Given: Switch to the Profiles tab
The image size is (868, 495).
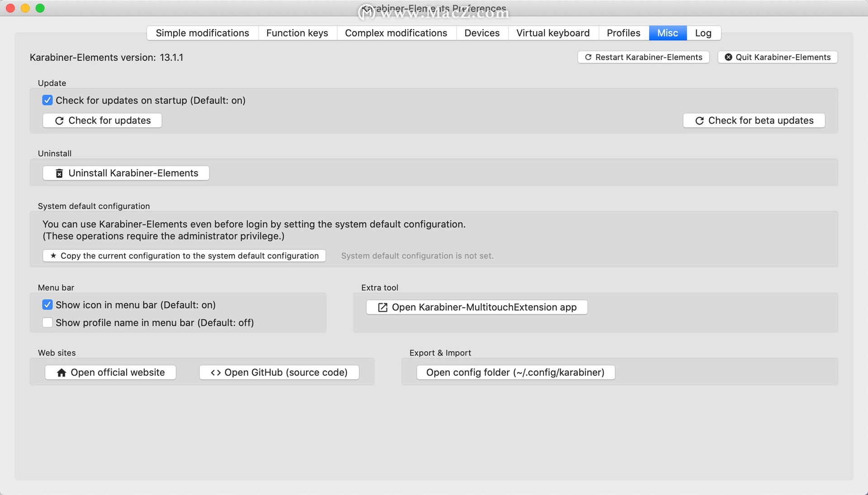Looking at the screenshot, I should tap(623, 33).
